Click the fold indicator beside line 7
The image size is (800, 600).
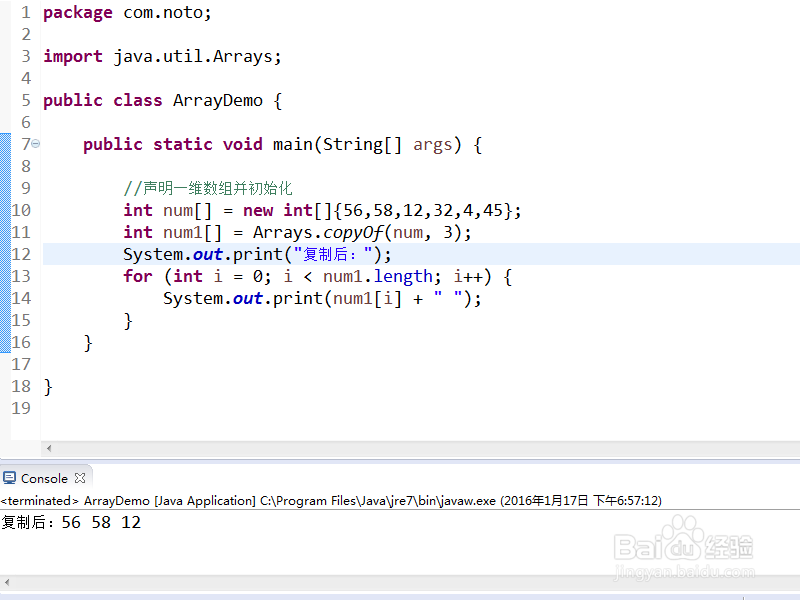(x=34, y=143)
